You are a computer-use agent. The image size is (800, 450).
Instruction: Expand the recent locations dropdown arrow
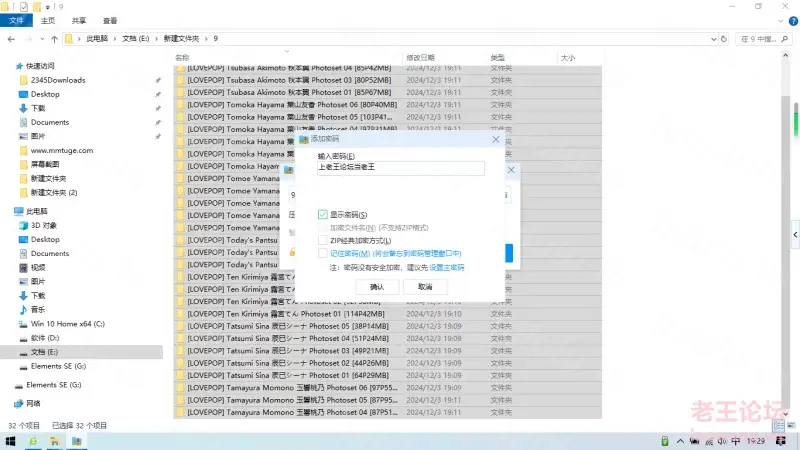(x=42, y=39)
